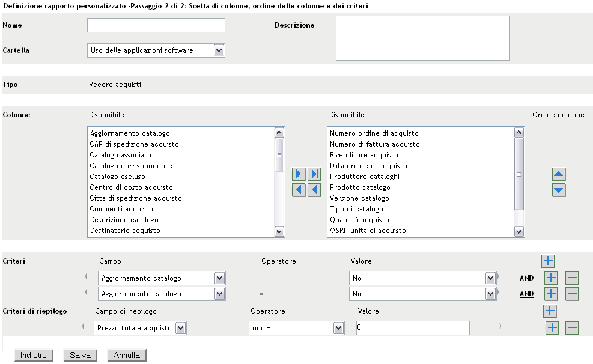Focus the Nome text field
Image resolution: width=593 pixels, height=364 pixels.
point(156,25)
